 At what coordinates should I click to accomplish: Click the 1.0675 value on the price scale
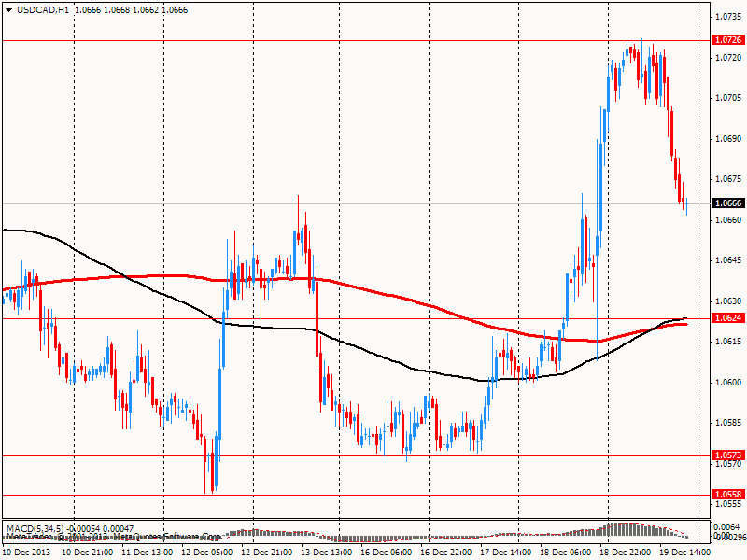(728, 179)
